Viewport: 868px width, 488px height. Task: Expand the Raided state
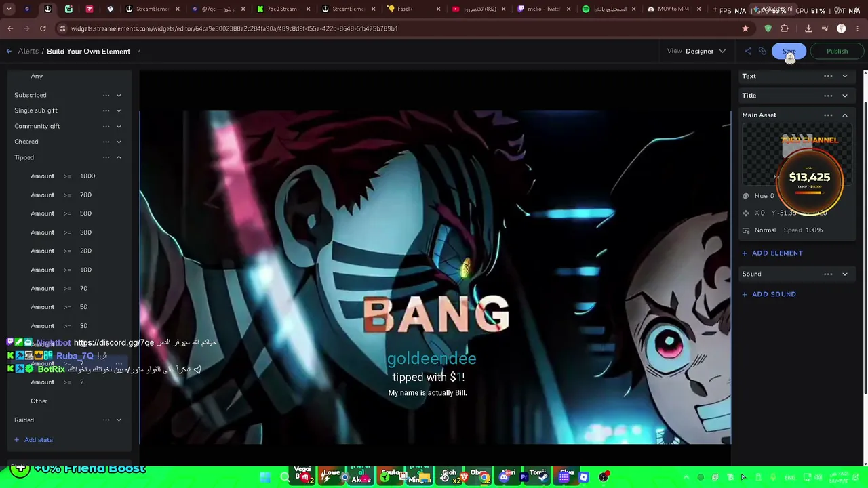[x=119, y=420]
